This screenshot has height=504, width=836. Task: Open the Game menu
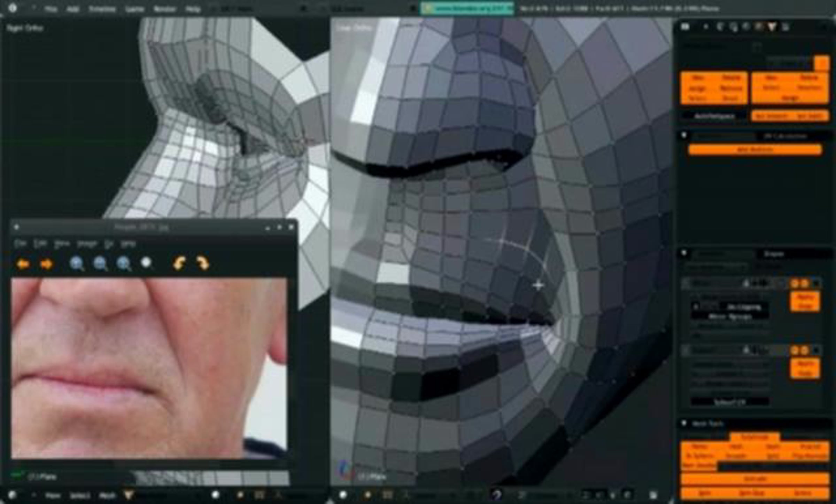click(x=135, y=9)
